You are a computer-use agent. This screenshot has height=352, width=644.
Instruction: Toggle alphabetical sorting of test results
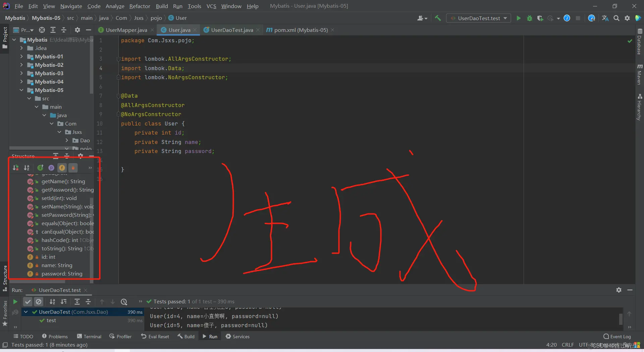(52, 302)
